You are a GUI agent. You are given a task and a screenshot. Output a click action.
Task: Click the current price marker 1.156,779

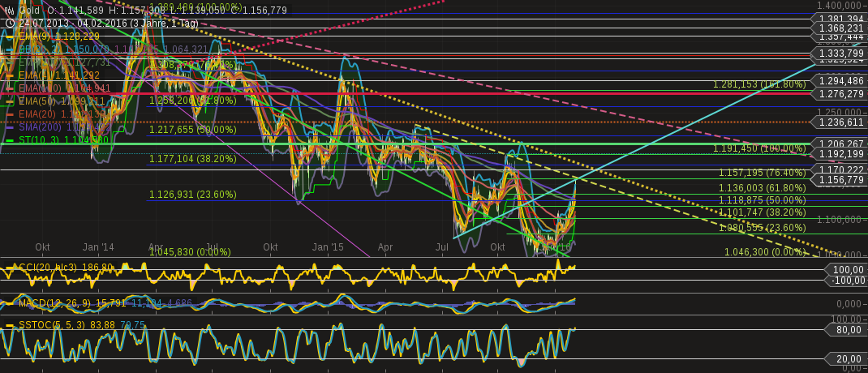point(840,179)
